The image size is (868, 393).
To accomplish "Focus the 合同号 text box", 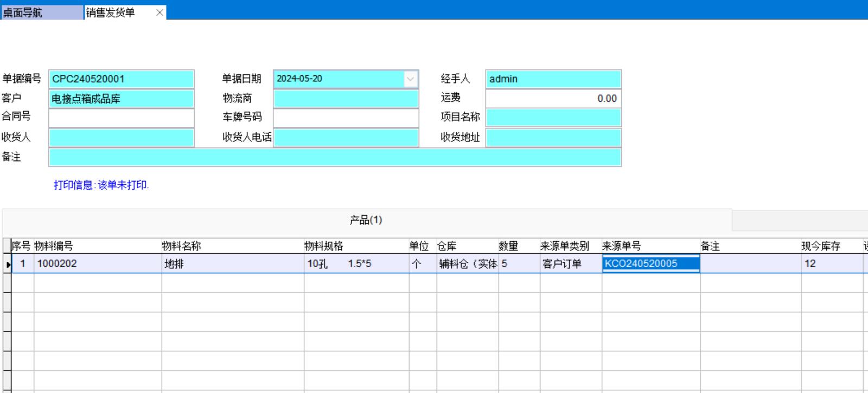I will tap(121, 118).
